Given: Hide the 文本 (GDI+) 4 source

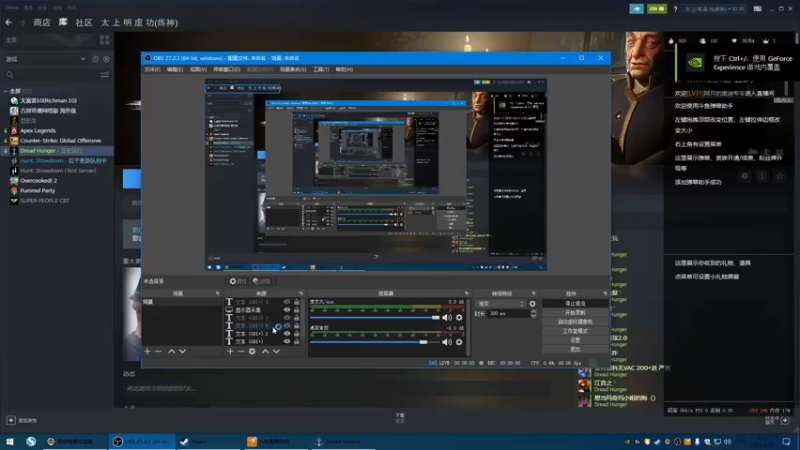Looking at the screenshot, I should tap(287, 302).
